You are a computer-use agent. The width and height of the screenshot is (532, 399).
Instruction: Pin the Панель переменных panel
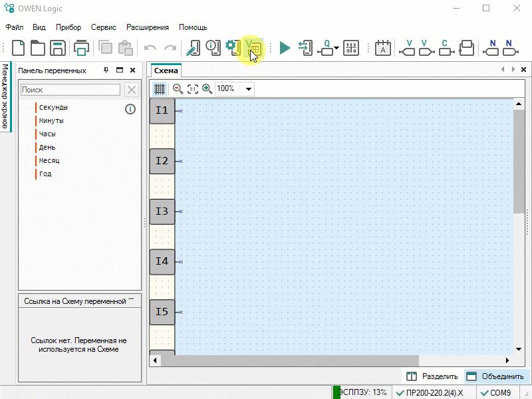pyautogui.click(x=106, y=70)
